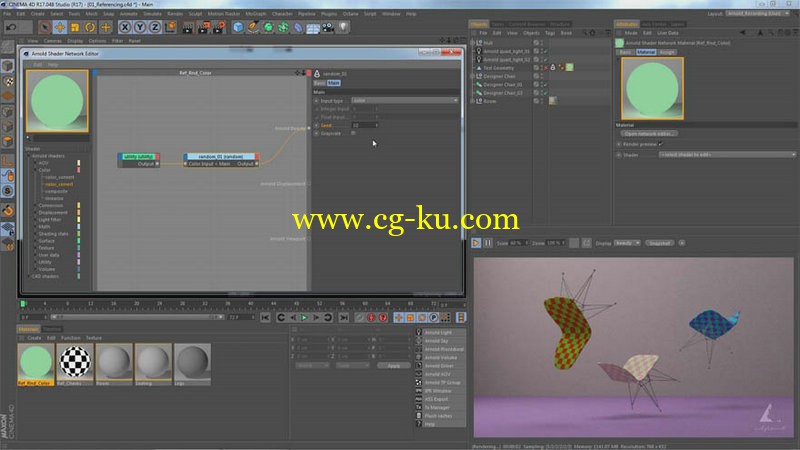Open Edit Render Settings clapperboard icon

[x=219, y=27]
